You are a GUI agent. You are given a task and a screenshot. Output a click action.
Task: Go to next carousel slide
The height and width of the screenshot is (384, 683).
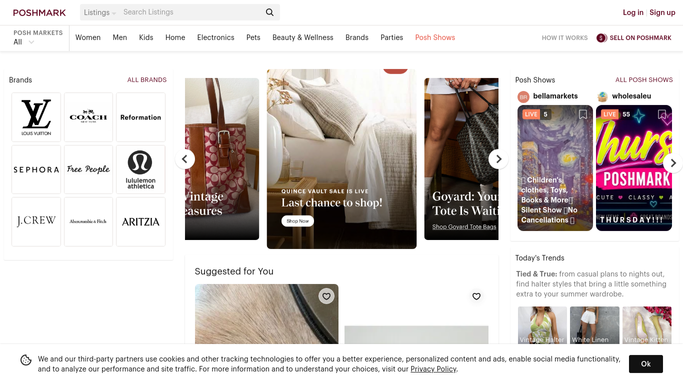[x=498, y=159]
